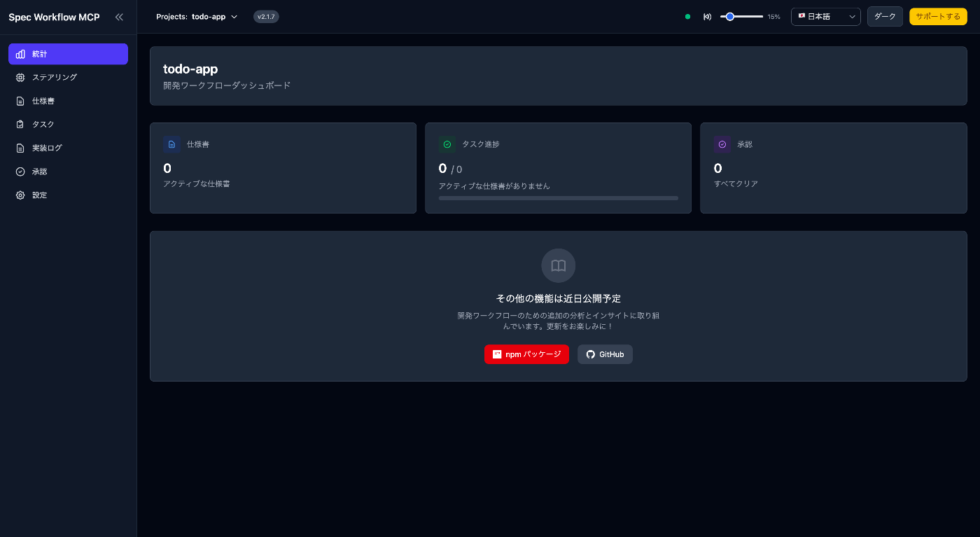
Task: Open the 日本語 language selector
Action: coord(826,17)
